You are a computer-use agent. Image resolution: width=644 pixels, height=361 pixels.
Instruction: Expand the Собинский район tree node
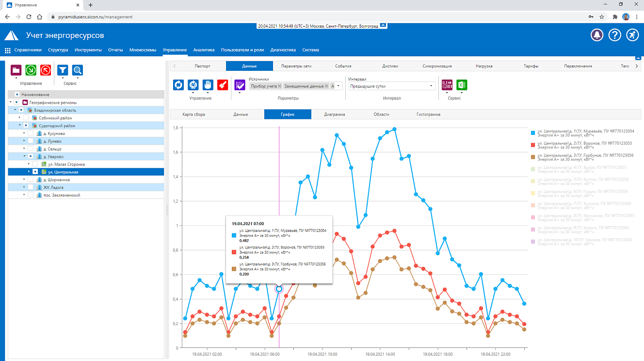tap(20, 118)
